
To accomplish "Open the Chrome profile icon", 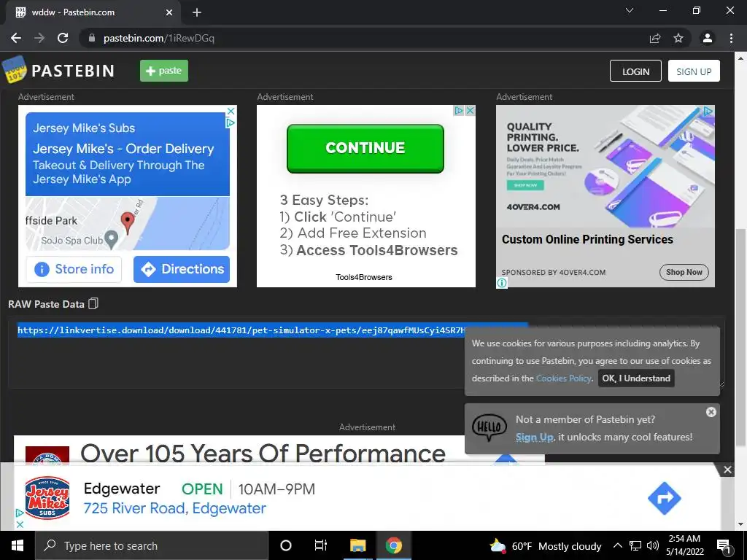I will pyautogui.click(x=708, y=38).
